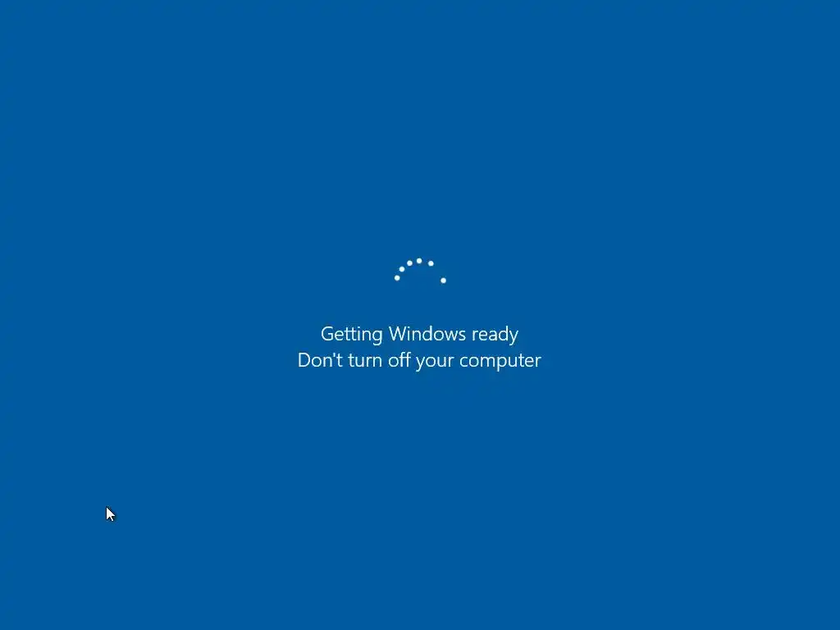Click the "Don't turn off your computer" line

click(x=419, y=361)
